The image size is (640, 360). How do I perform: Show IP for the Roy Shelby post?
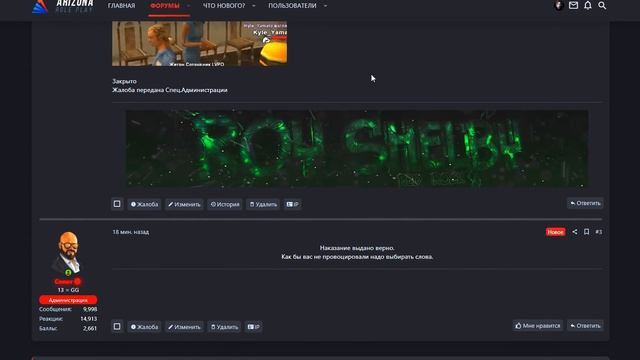point(292,204)
